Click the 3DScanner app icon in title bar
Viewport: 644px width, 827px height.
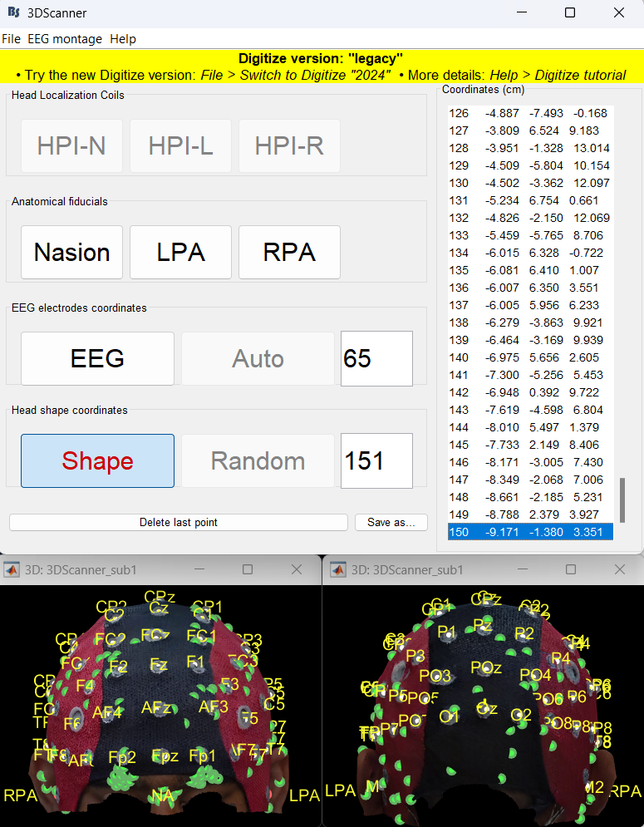(x=13, y=13)
